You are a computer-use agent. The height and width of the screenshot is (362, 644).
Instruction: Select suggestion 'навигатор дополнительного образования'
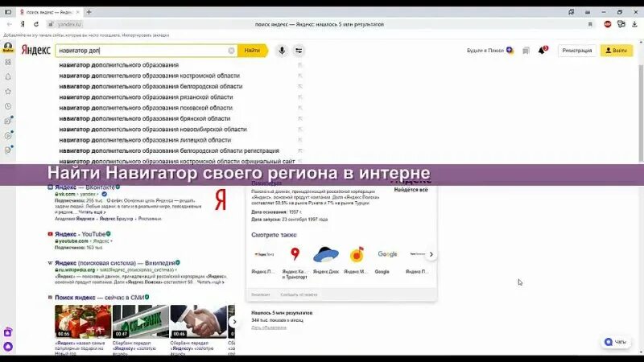click(118, 65)
